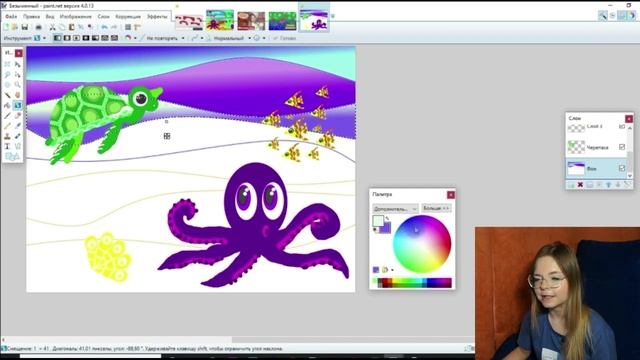Image resolution: width=640 pixels, height=360 pixels.
Task: Click the Готово finish button
Action: coord(284,38)
